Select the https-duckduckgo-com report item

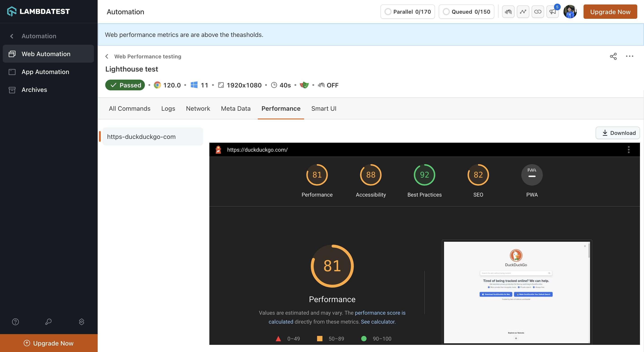pos(152,137)
